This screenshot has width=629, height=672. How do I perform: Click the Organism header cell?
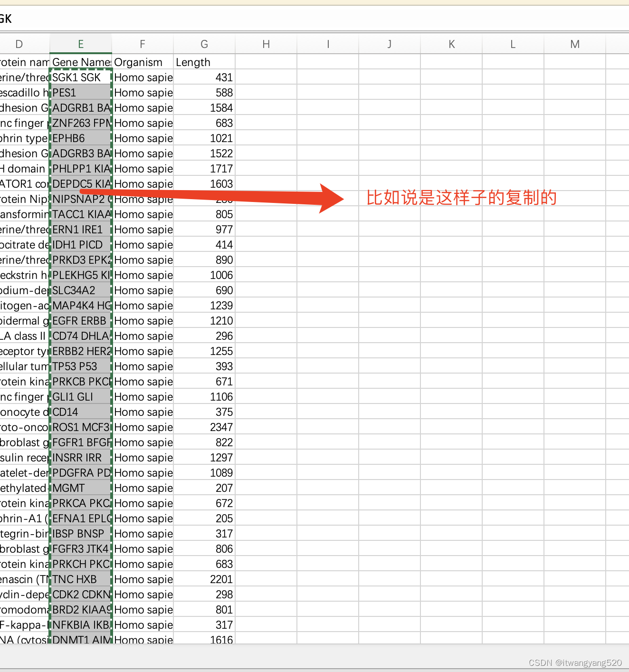coord(143,62)
